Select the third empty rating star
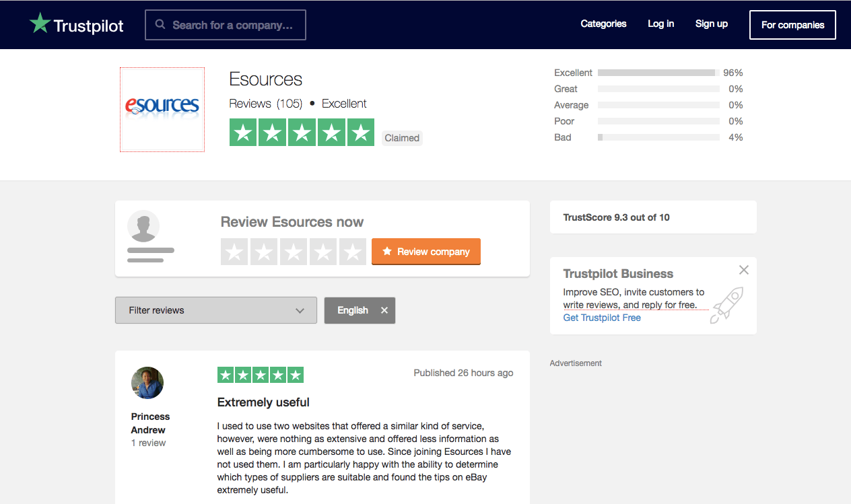 [294, 252]
